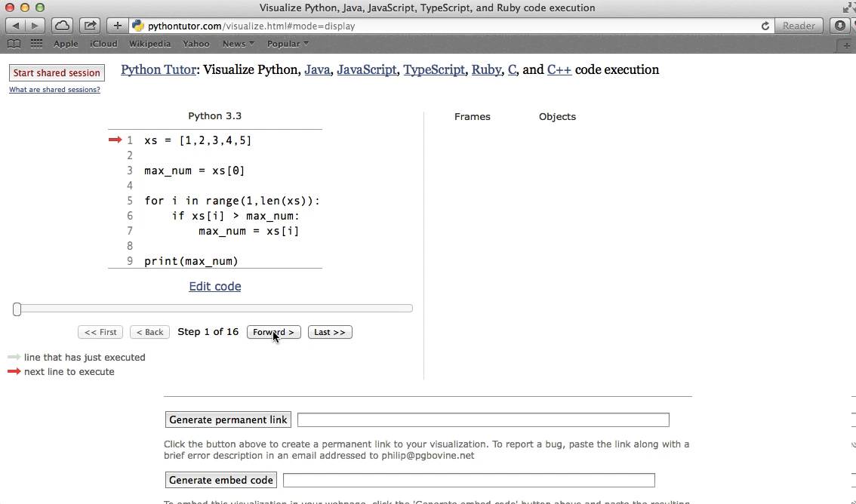
Task: Step forward with 'Forward >' button
Action: click(x=273, y=332)
